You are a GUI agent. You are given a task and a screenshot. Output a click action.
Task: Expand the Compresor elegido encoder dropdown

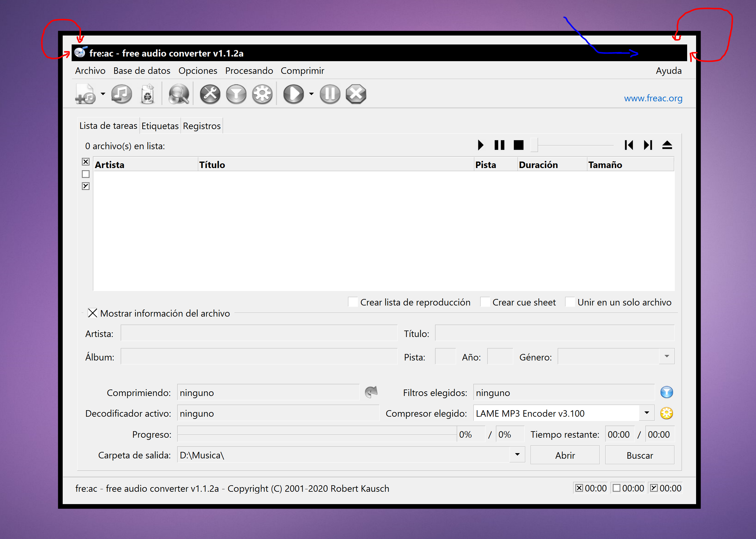(x=647, y=413)
